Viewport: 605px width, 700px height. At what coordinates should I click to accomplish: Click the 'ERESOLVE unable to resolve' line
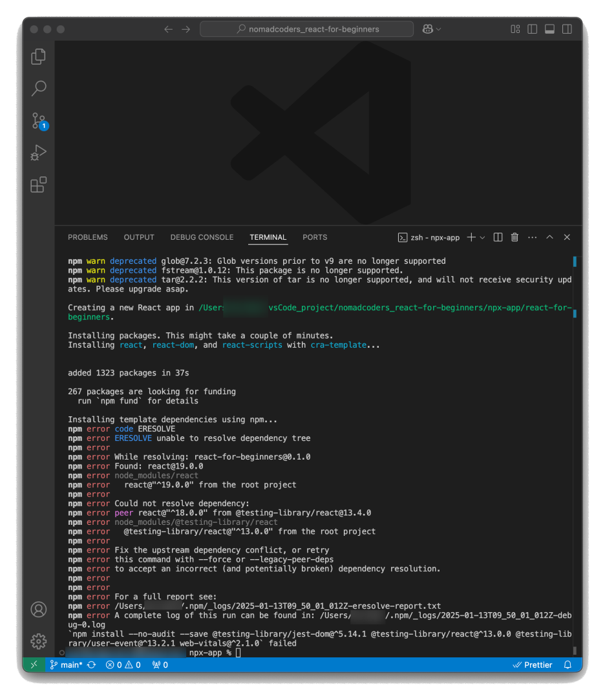coord(189,438)
